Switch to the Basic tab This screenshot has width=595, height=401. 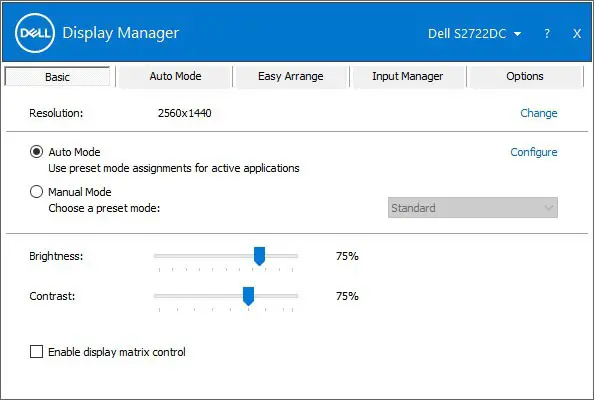tap(57, 77)
